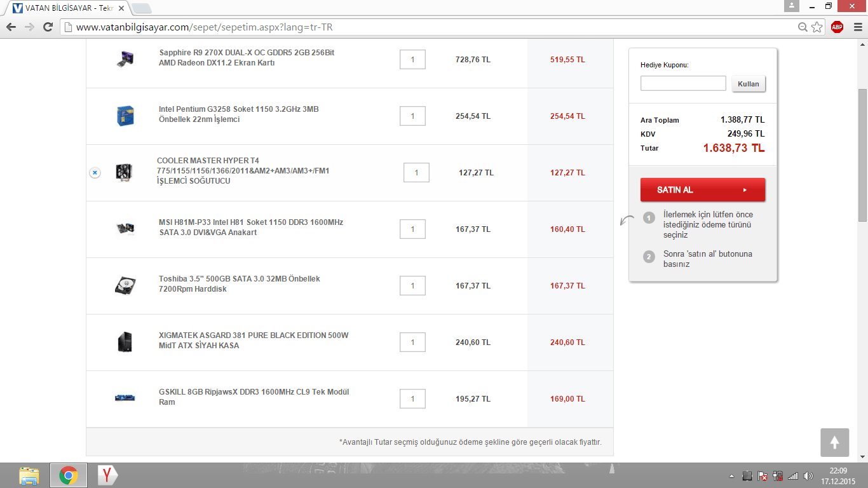
Task: Show hidden system tray icons
Action: point(731,476)
